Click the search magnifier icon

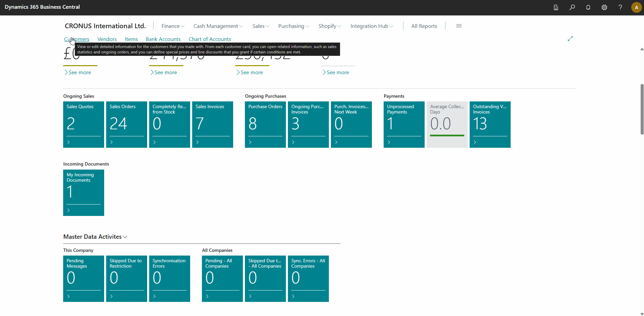[x=572, y=7]
